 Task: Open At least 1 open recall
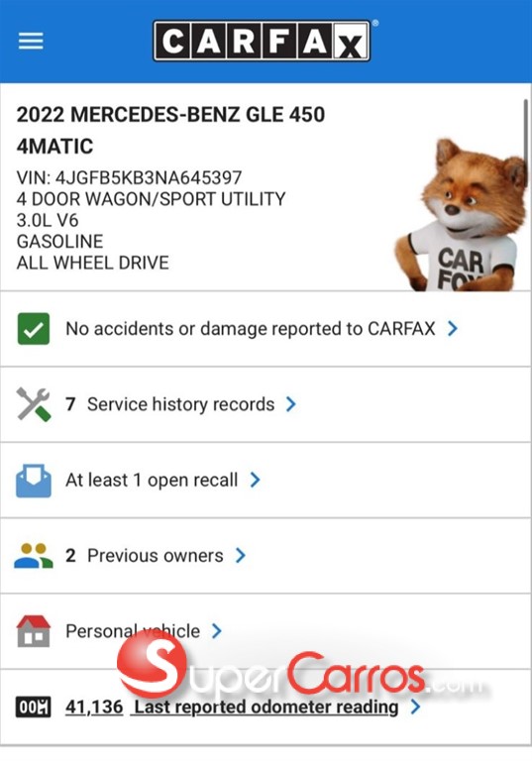coord(152,480)
